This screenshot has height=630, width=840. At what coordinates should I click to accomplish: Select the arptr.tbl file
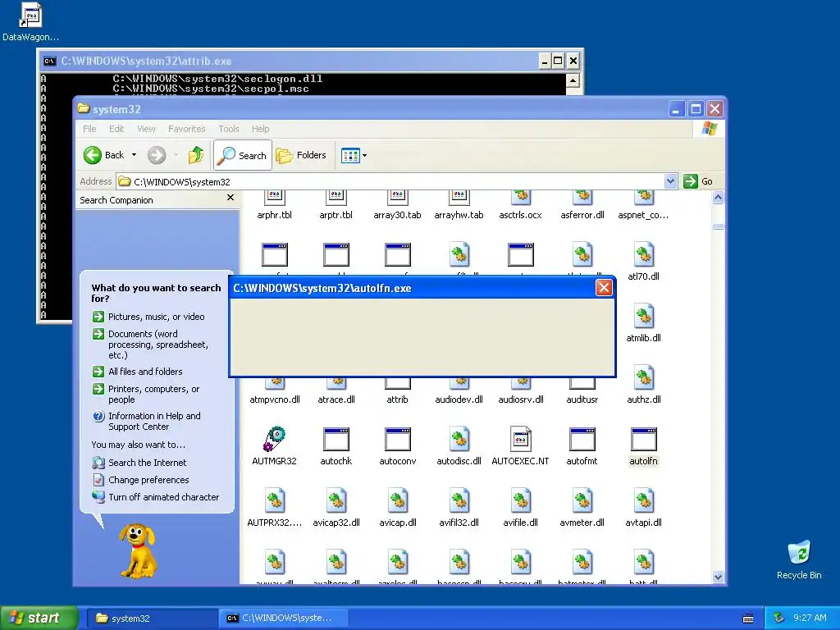[x=336, y=204]
